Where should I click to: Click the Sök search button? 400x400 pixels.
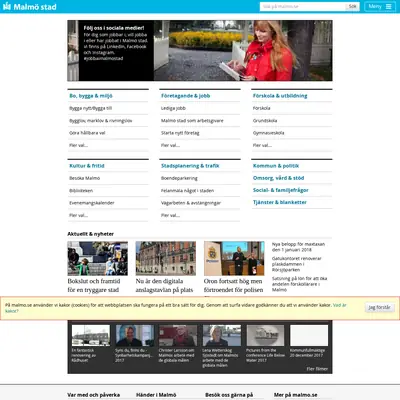[352, 6]
